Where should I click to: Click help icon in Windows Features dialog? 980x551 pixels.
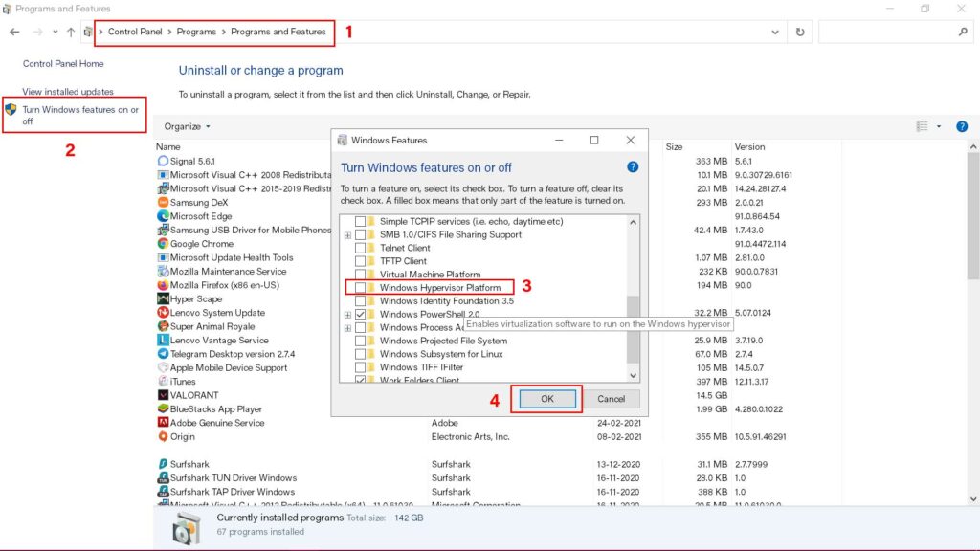click(x=633, y=166)
